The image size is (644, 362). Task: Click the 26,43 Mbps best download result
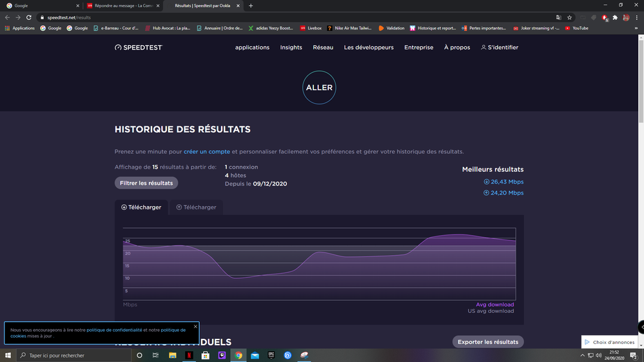[503, 182]
